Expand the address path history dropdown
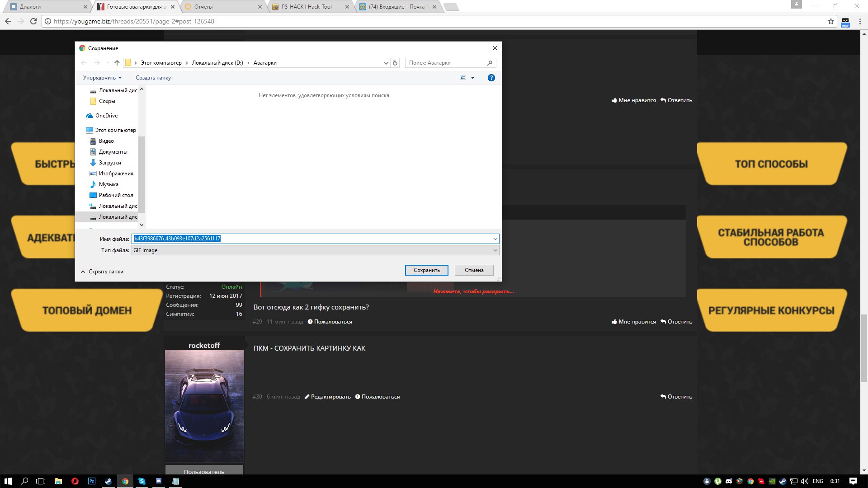The width and height of the screenshot is (868, 488). (386, 63)
